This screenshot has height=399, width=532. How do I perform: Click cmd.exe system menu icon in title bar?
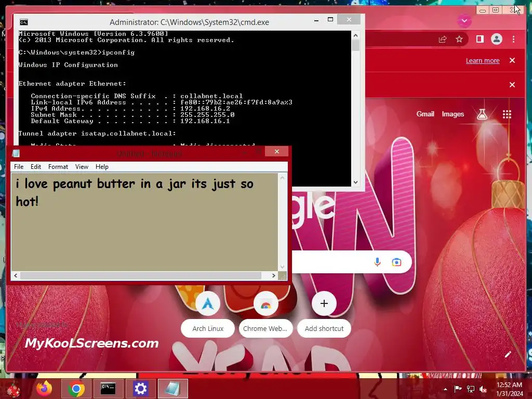click(x=24, y=22)
